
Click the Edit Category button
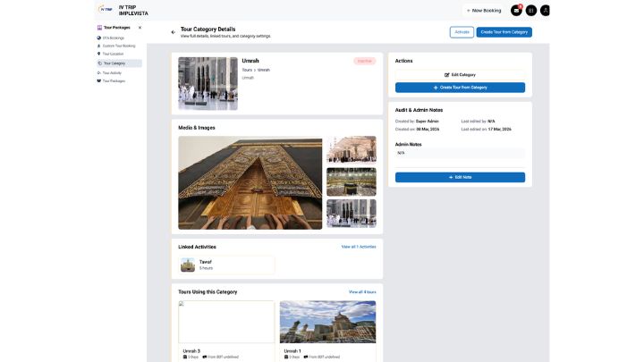(460, 74)
